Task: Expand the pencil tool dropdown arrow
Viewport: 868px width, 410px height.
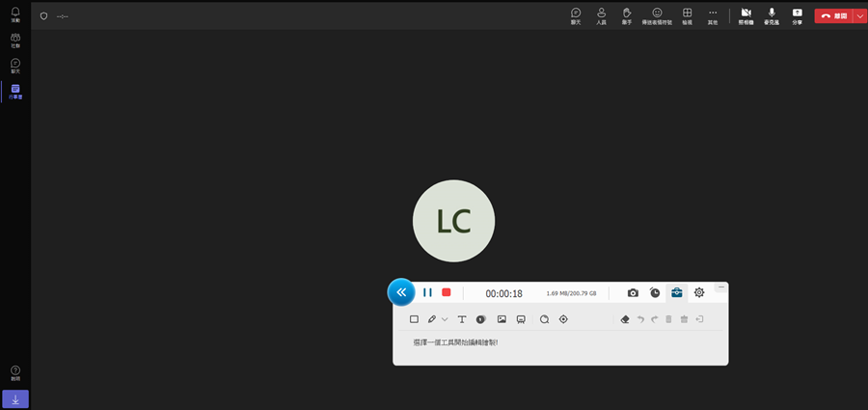Action: (445, 319)
